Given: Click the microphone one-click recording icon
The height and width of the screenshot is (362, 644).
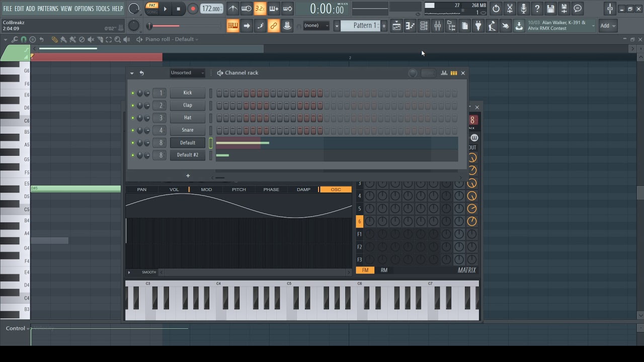Looking at the screenshot, I should tap(523, 9).
